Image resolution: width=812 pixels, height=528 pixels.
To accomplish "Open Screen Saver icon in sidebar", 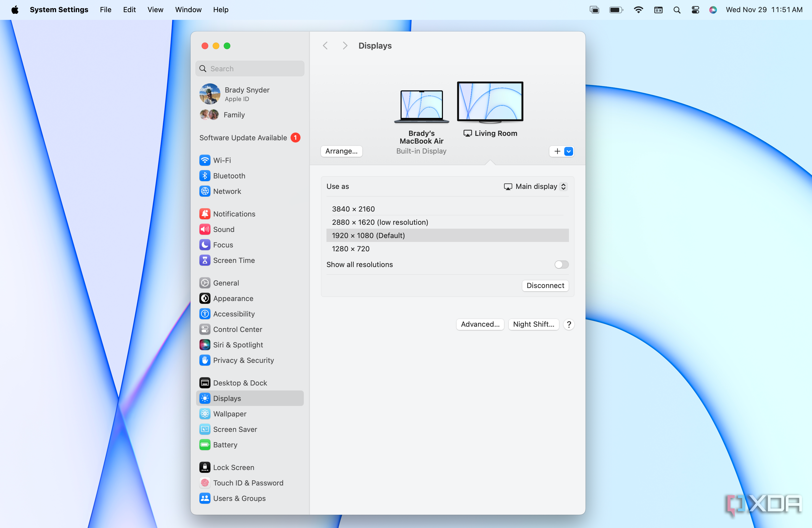I will tap(205, 429).
